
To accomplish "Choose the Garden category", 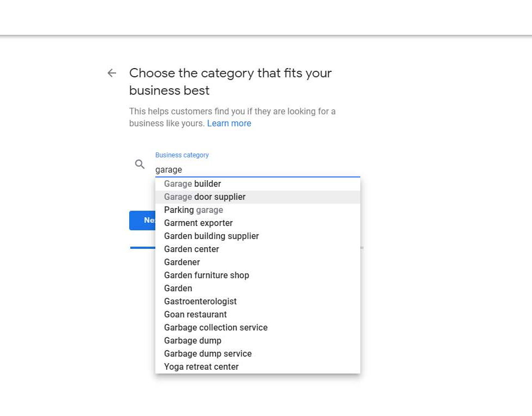I will coord(178,288).
